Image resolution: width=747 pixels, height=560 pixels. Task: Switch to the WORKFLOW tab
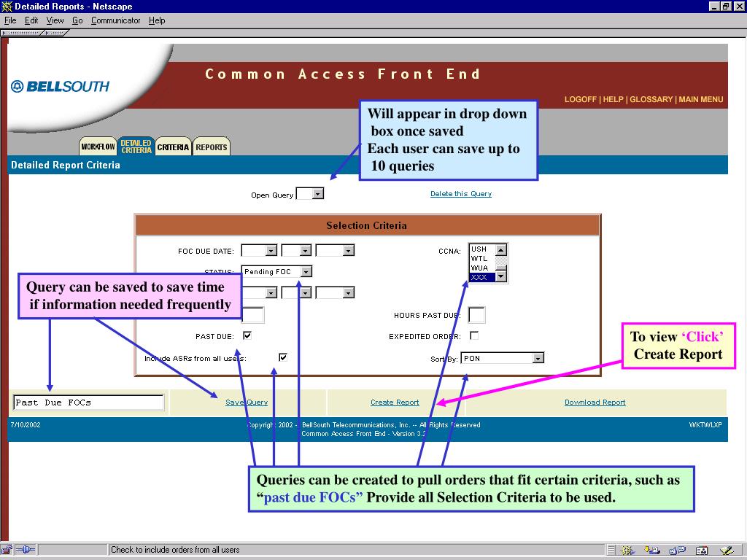[98, 147]
